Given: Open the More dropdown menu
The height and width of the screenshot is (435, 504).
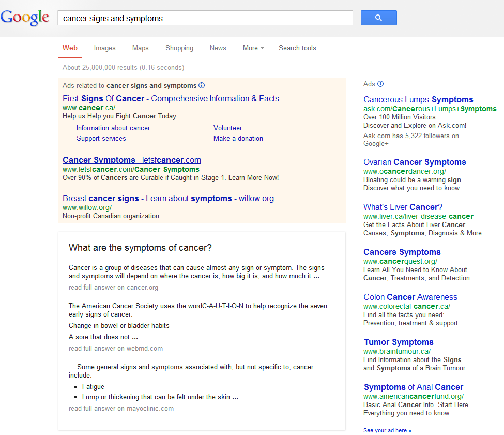Looking at the screenshot, I should pyautogui.click(x=253, y=48).
